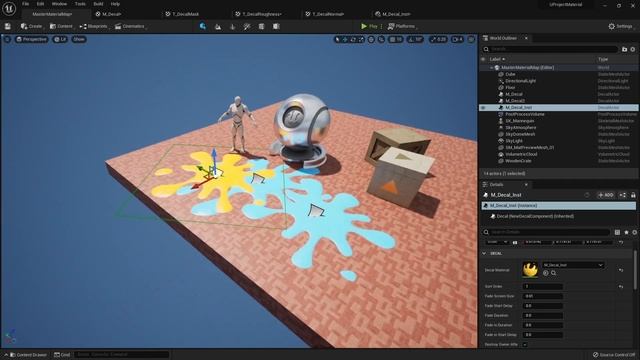
Task: Click the lock icon in Details header
Action: pos(633,195)
